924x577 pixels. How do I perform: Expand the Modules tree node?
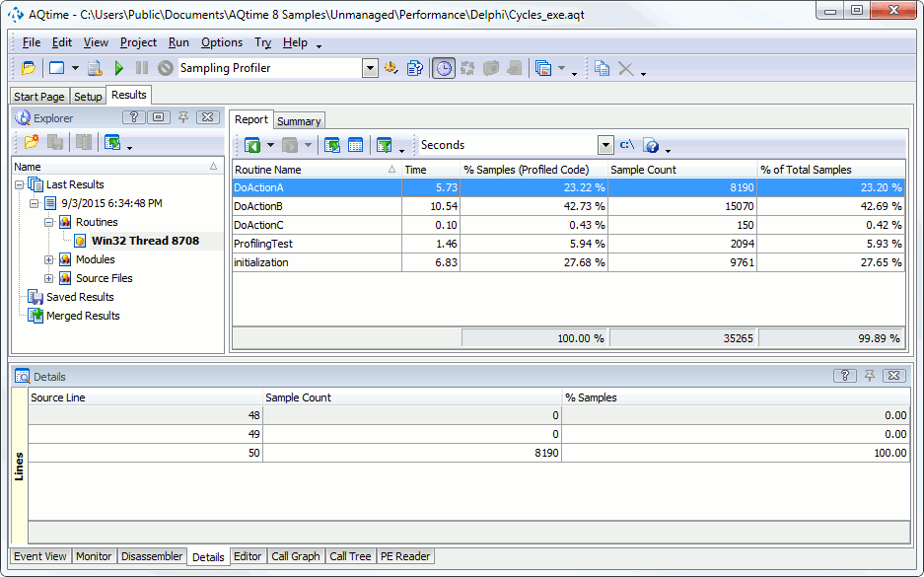click(48, 259)
